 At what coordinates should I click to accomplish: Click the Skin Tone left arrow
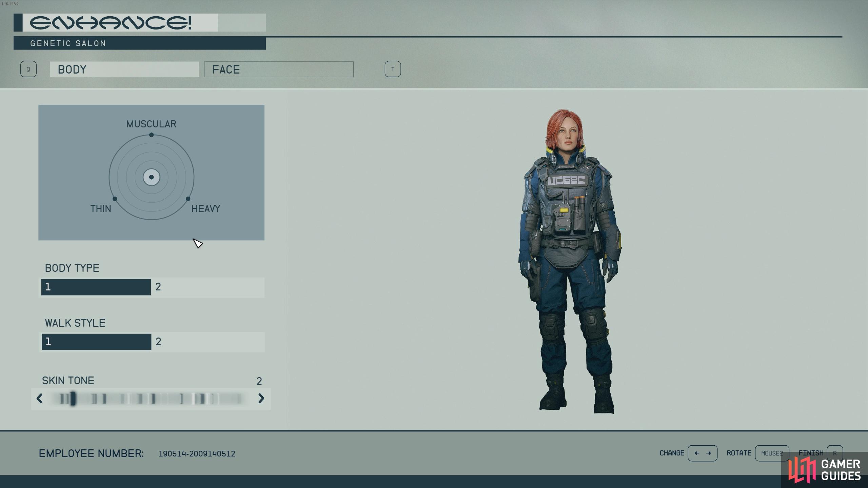pos(39,399)
